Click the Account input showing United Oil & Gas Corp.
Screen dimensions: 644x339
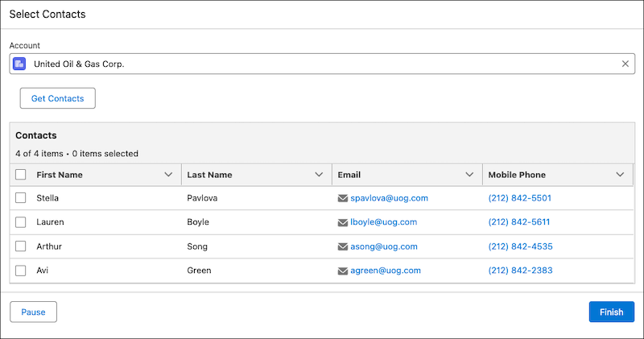[322, 64]
